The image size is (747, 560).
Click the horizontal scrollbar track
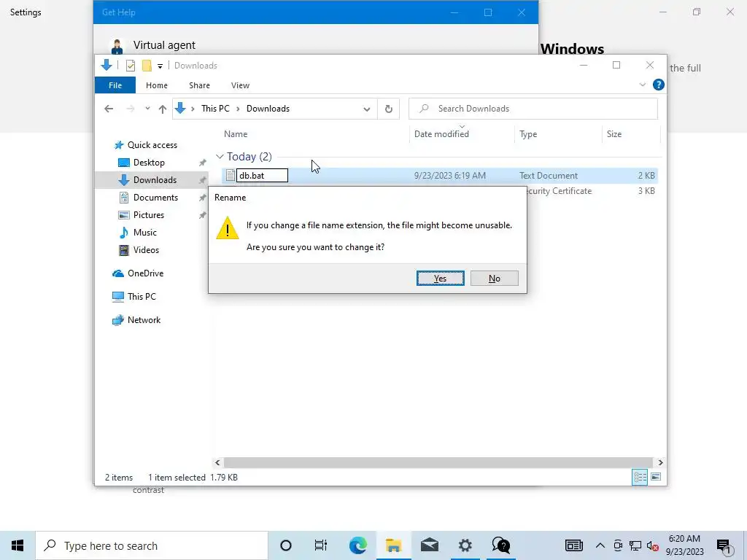click(x=438, y=462)
